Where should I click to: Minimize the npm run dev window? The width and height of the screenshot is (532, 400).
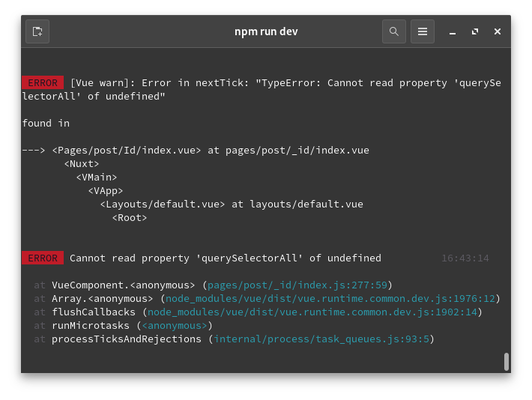click(453, 32)
